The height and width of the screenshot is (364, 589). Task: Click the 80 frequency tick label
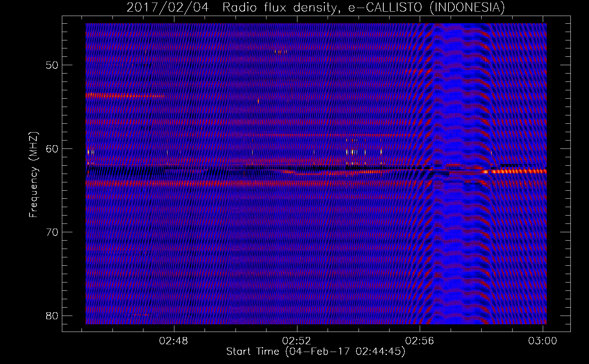(x=52, y=316)
